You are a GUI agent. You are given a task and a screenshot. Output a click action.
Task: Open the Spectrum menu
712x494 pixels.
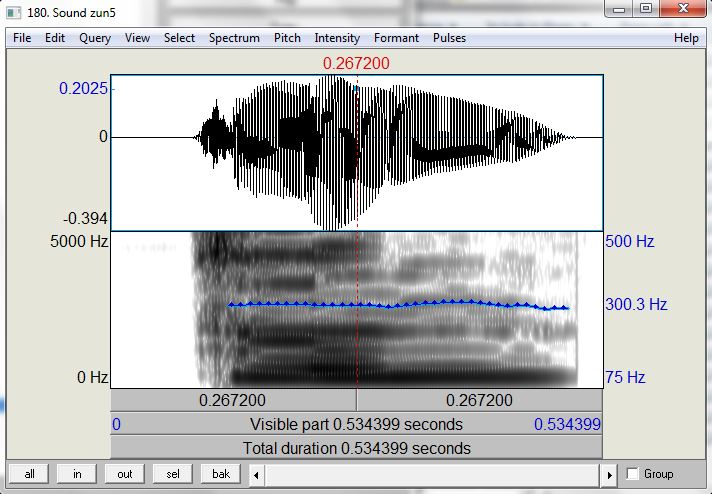tap(234, 38)
